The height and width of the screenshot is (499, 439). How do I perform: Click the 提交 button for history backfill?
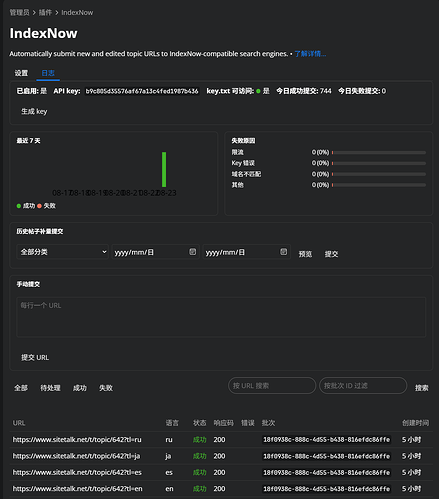[x=331, y=254]
